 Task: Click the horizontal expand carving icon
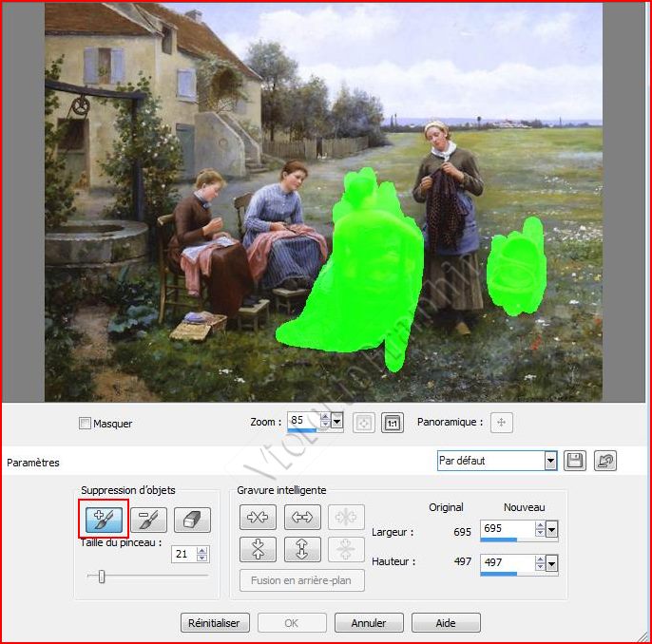(x=301, y=519)
